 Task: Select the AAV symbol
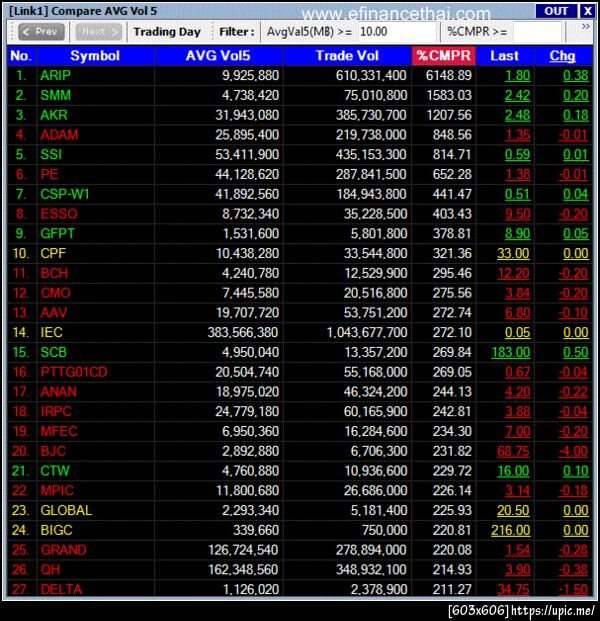point(54,313)
